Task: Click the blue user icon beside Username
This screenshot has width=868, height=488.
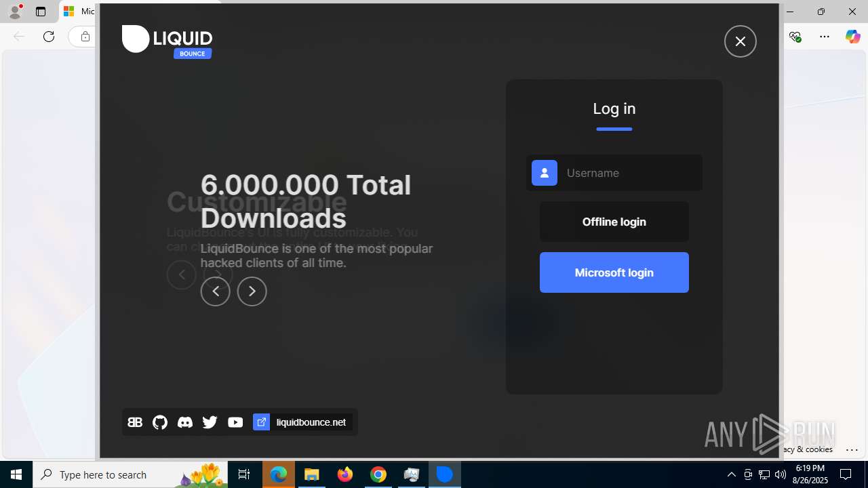Action: [x=545, y=173]
